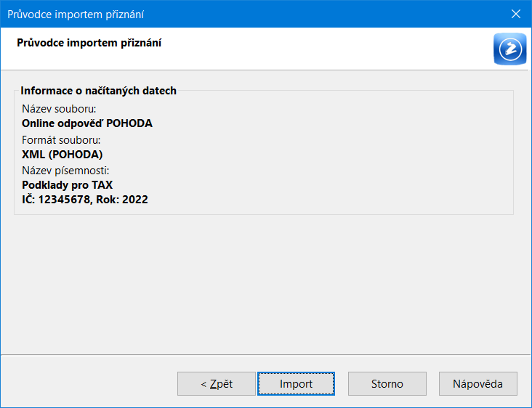Close the Průvodce importem přiznání dialog

(516, 14)
